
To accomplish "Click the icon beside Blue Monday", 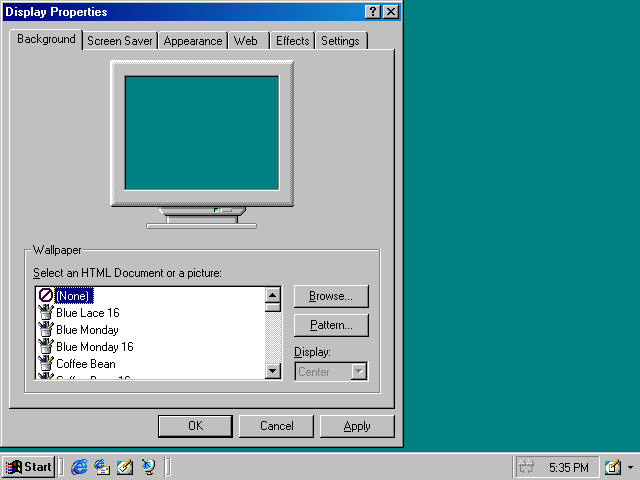I will click(45, 329).
